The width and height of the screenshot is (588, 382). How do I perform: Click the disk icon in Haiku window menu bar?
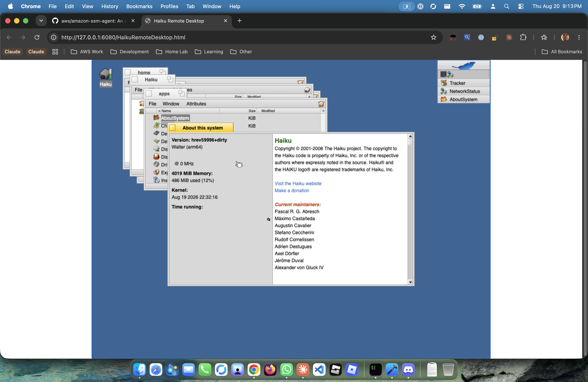click(x=307, y=90)
